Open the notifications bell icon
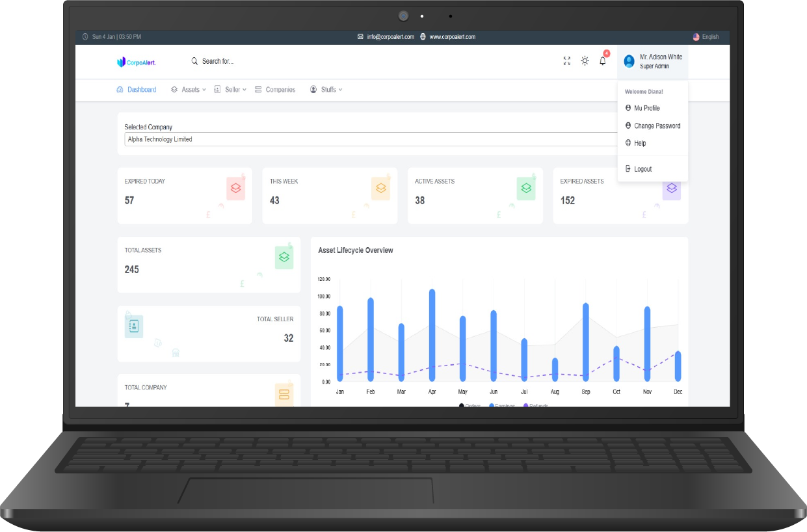Screen dimensions: 807x532 click(603, 61)
